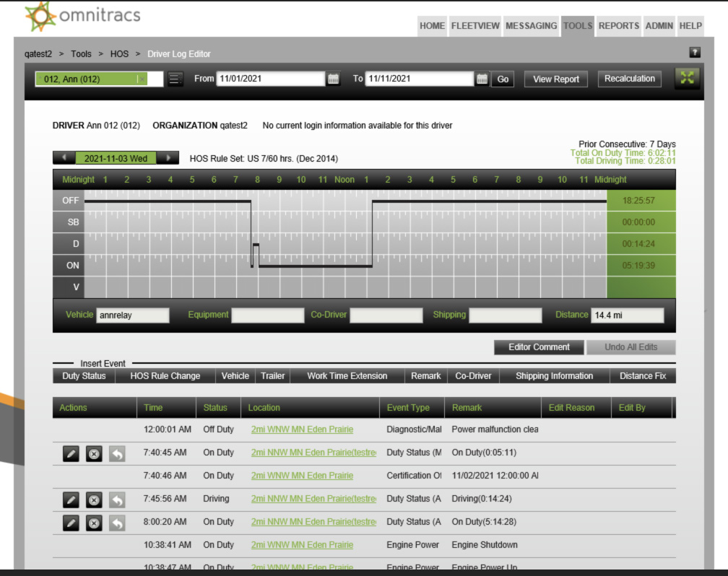Open the driver list icon
The height and width of the screenshot is (576, 728).
(x=175, y=79)
